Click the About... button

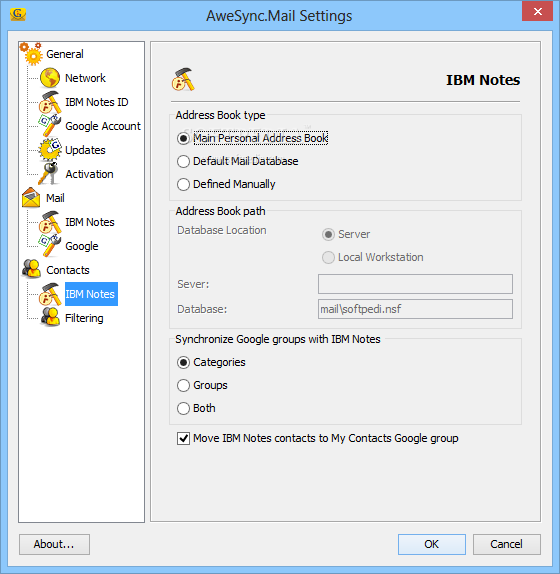(x=54, y=544)
